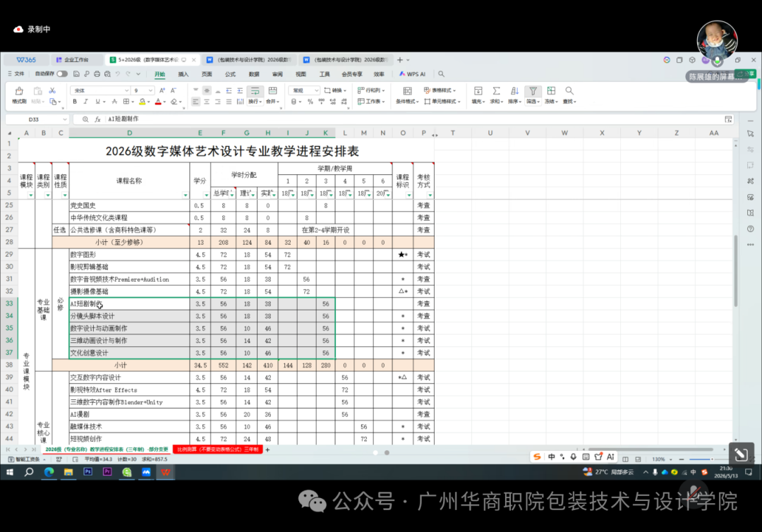Click the Thousands separator icon
762x532 pixels.
point(321,102)
